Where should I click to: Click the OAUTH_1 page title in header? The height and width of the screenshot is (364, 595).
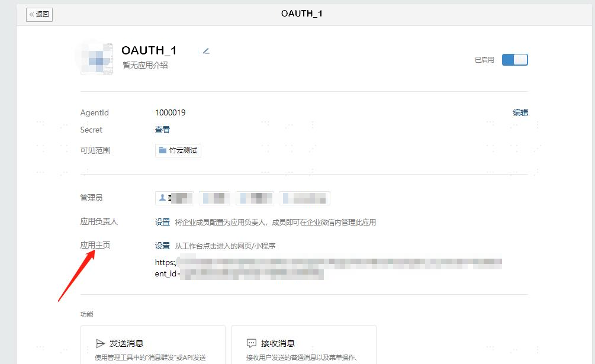[302, 14]
